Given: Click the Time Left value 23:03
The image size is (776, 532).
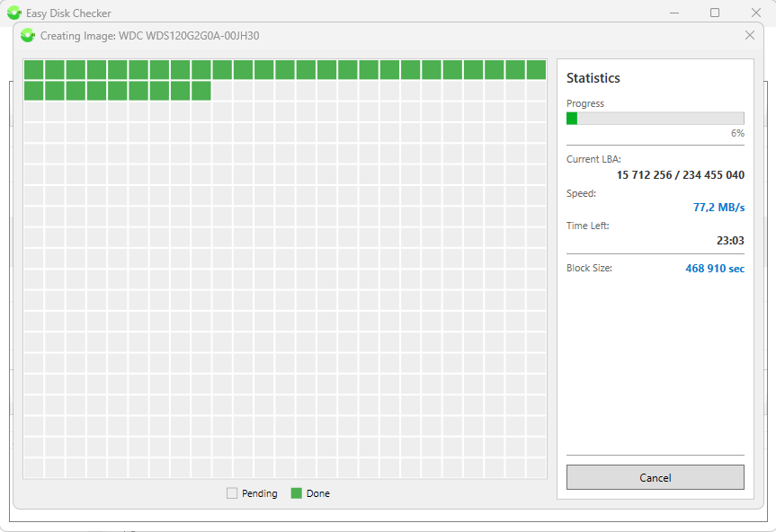Looking at the screenshot, I should [x=730, y=240].
